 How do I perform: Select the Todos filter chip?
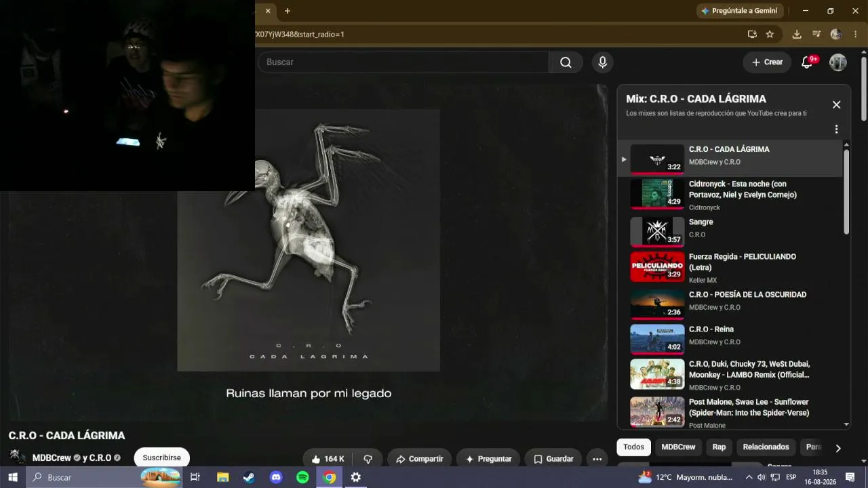pyautogui.click(x=633, y=447)
